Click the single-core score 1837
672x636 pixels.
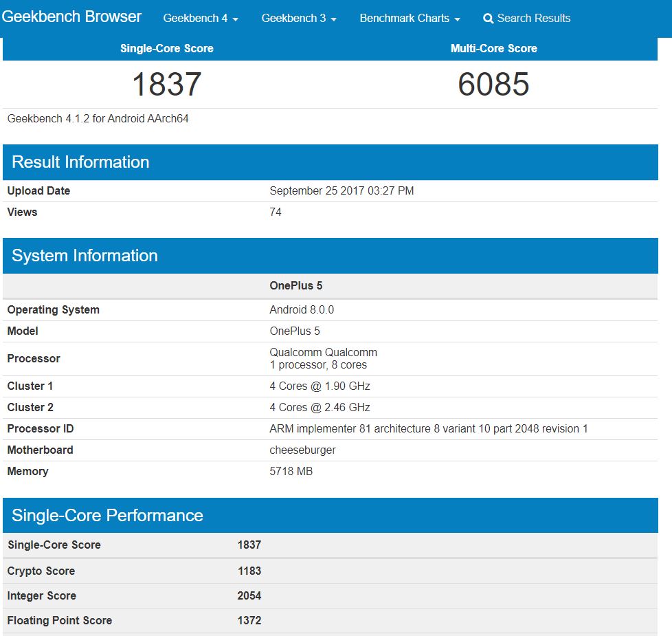point(167,84)
